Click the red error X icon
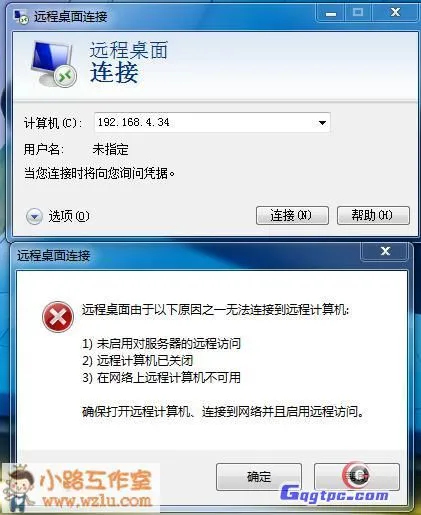 58,317
